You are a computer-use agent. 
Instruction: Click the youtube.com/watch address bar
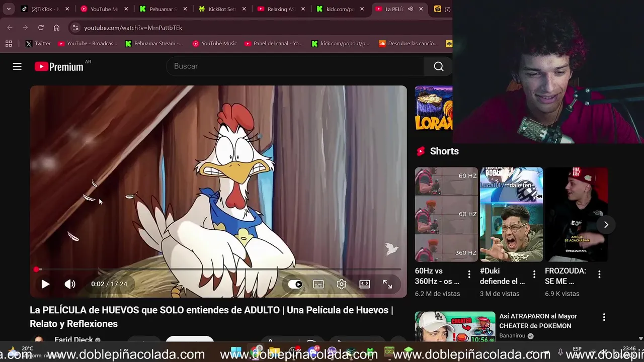tap(133, 28)
